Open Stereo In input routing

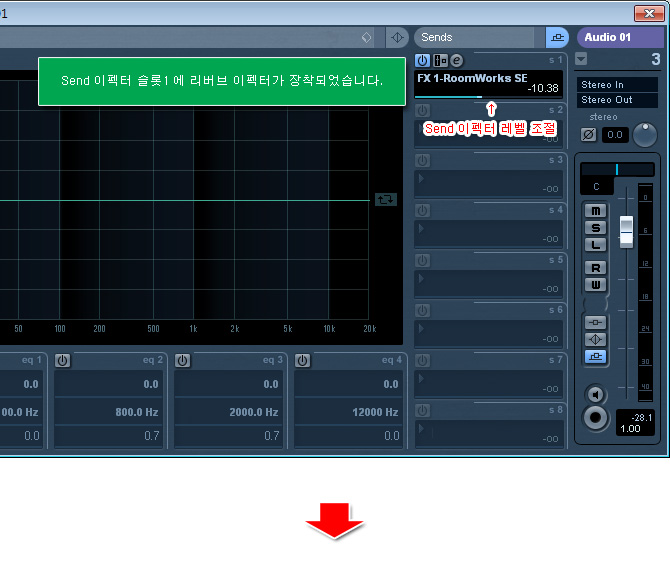[x=617, y=85]
